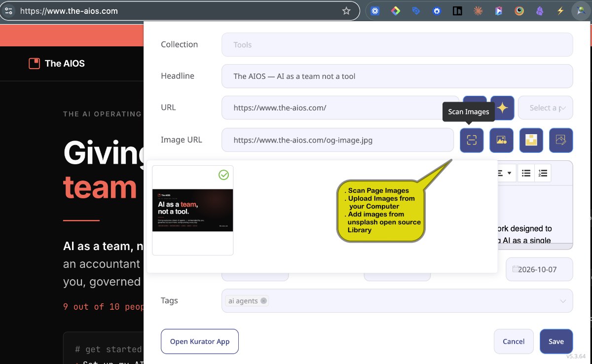Click the Save button
592x364 pixels.
click(556, 341)
